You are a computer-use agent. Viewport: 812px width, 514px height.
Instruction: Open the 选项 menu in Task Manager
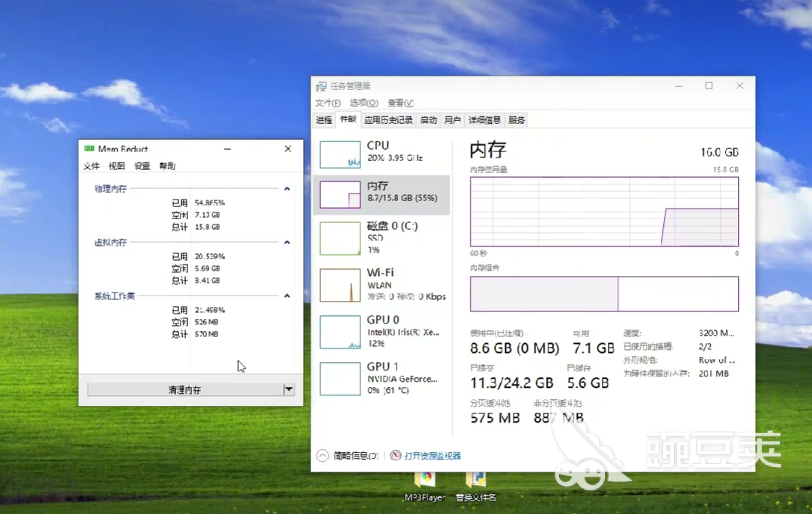click(x=363, y=103)
